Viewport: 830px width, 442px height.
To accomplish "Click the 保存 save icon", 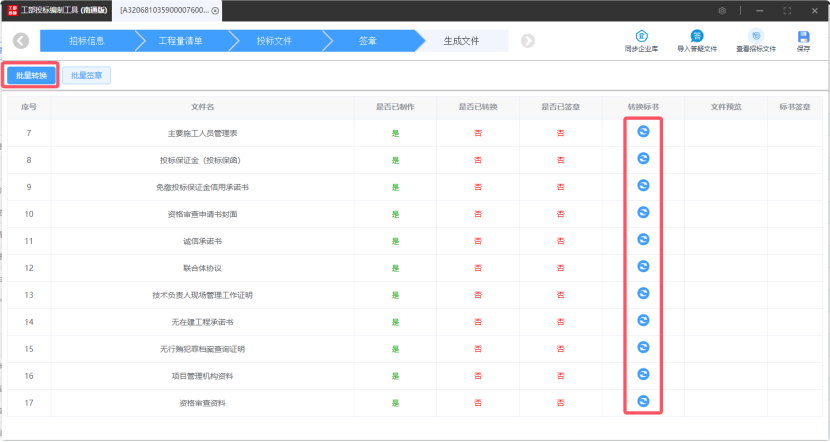I will coord(803,38).
